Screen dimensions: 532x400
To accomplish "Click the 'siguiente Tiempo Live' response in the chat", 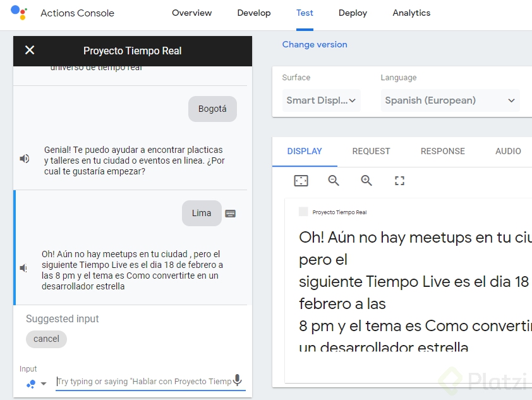I will (x=132, y=270).
